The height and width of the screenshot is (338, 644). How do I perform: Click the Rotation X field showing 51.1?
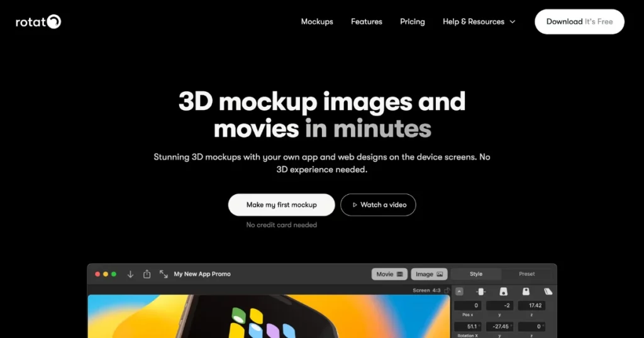point(467,327)
